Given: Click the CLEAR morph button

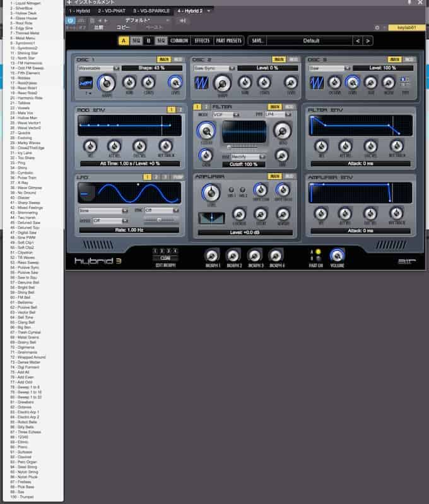Looking at the screenshot, I should click(x=165, y=258).
